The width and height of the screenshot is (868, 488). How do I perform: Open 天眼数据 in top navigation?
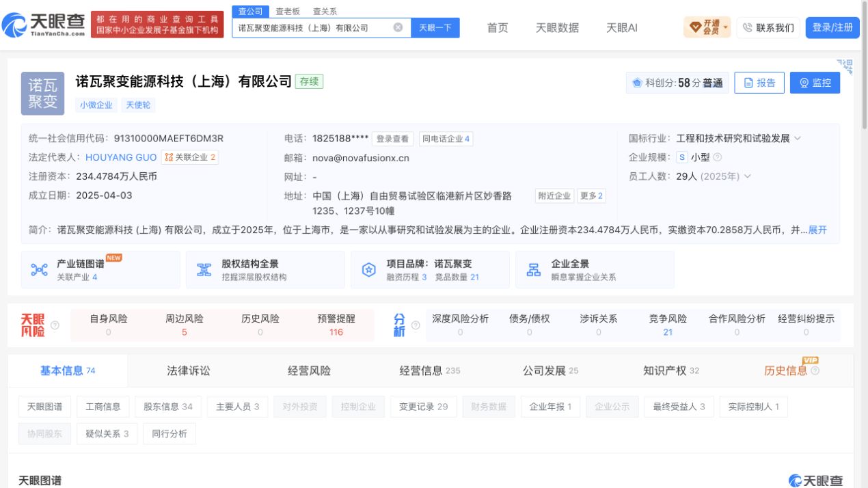tap(557, 28)
